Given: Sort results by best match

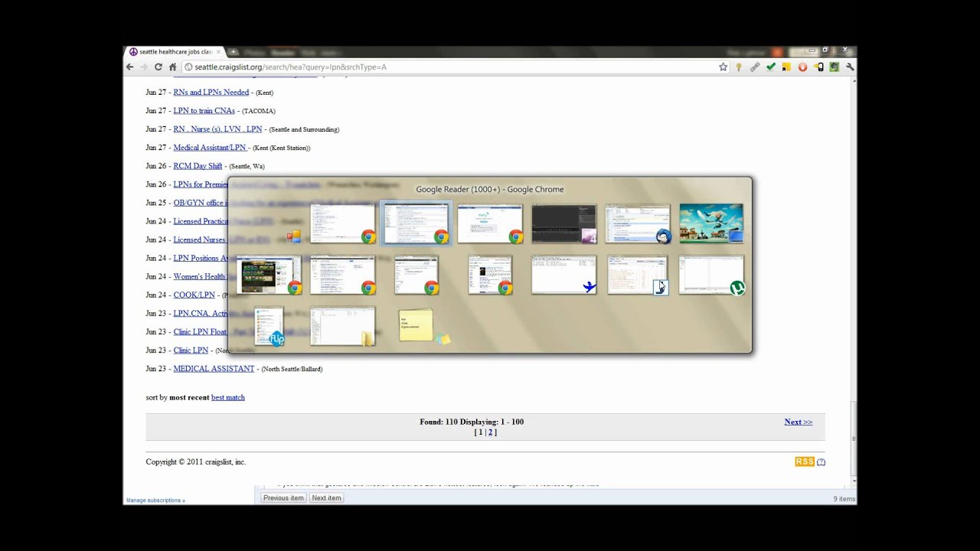Looking at the screenshot, I should click(x=227, y=398).
